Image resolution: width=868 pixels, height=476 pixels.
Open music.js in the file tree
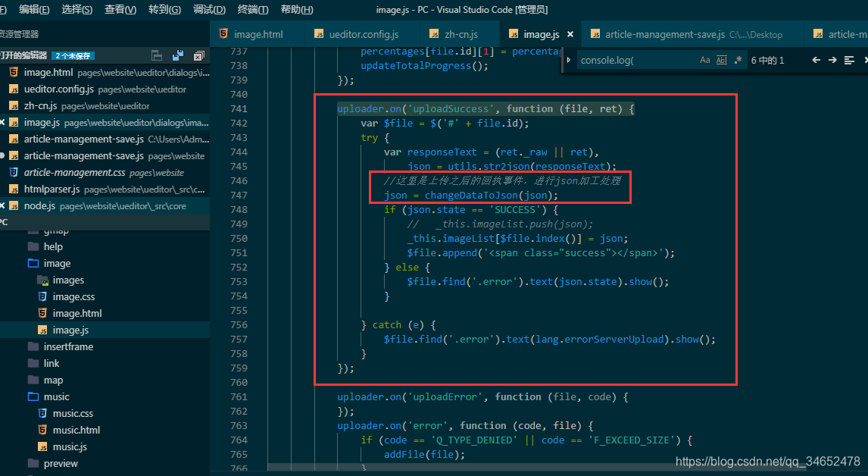(105, 446)
